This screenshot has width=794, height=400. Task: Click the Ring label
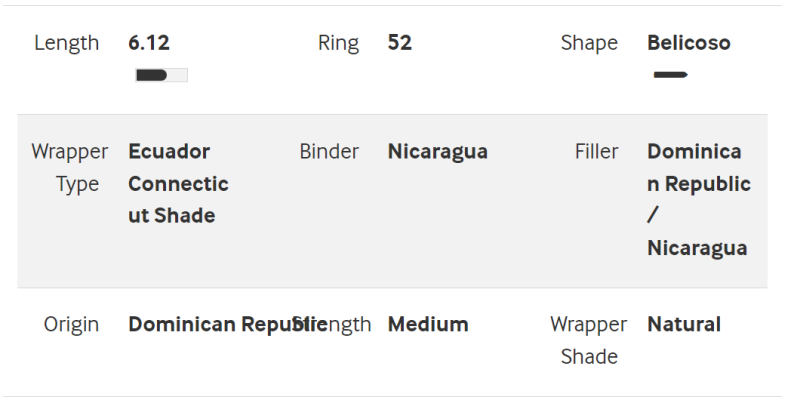tap(338, 43)
